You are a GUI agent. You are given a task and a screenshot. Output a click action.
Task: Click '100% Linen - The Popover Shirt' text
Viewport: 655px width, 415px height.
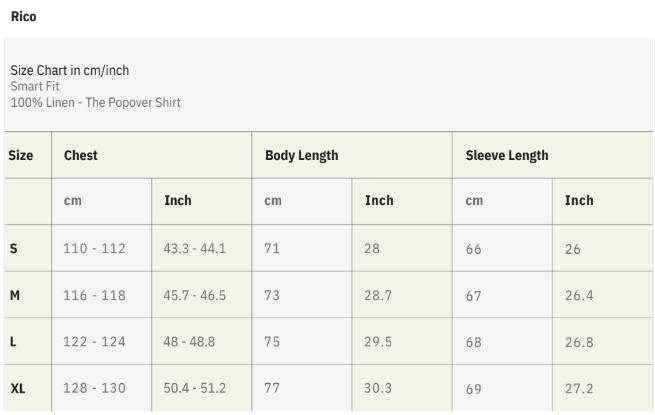click(95, 102)
